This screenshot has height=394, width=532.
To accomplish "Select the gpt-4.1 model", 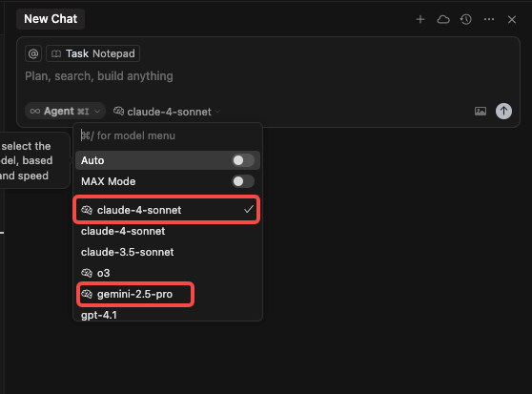I will pyautogui.click(x=167, y=315).
